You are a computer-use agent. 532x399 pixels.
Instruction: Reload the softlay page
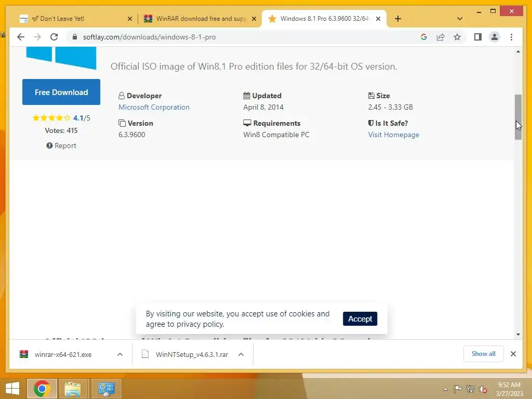(54, 37)
